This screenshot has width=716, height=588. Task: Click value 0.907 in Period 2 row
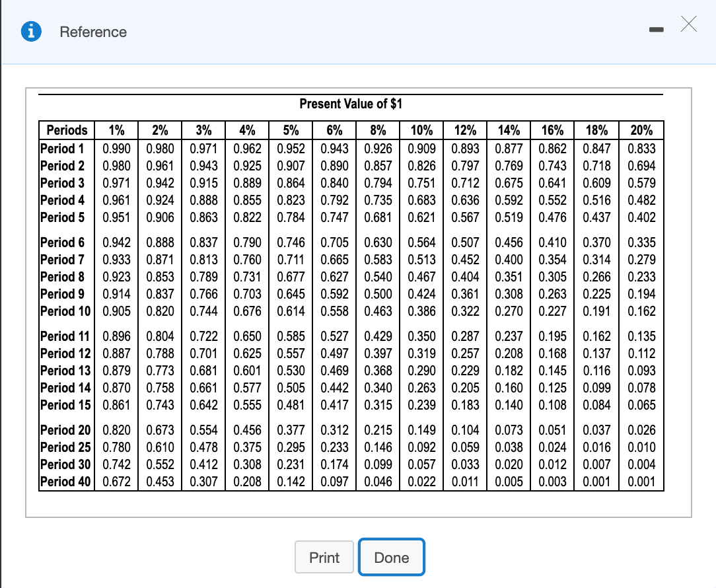tap(291, 165)
